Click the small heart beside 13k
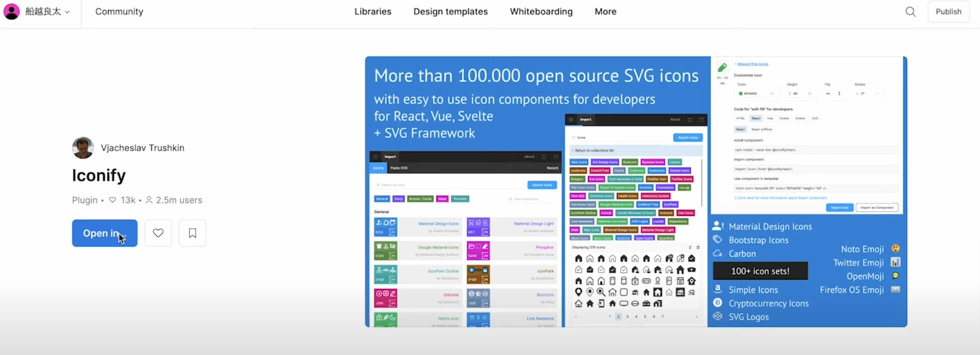980x355 pixels. [x=112, y=200]
